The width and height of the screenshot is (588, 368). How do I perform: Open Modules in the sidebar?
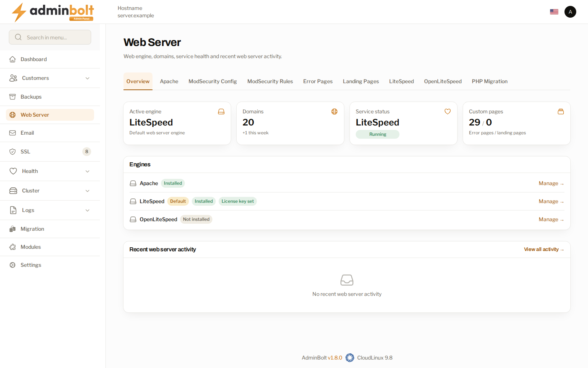(50, 247)
